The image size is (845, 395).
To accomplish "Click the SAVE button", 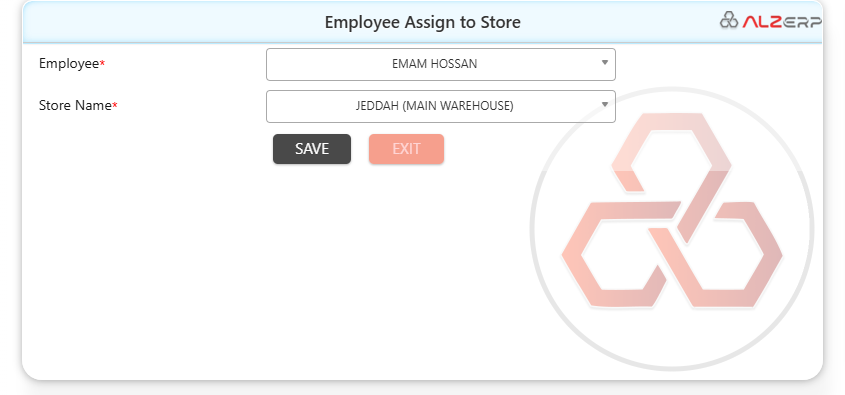I will [x=311, y=149].
